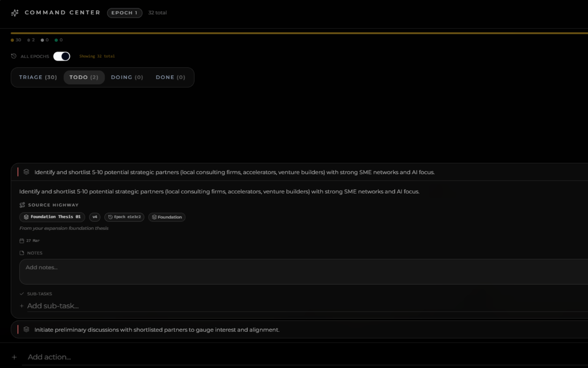The height and width of the screenshot is (368, 588).
Task: Click the plus icon beside Add action
Action: pyautogui.click(x=14, y=357)
